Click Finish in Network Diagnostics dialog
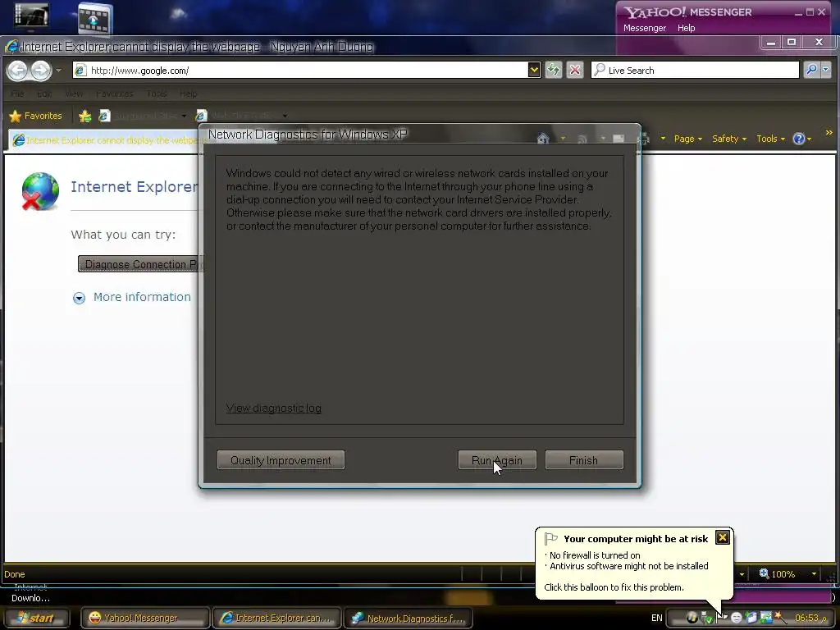Screen dimensions: 840x630 [584, 460]
